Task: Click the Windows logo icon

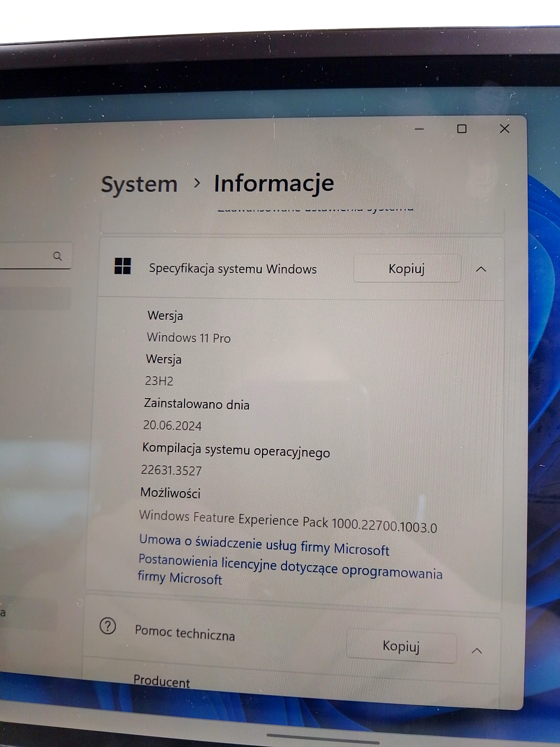Action: [x=123, y=266]
